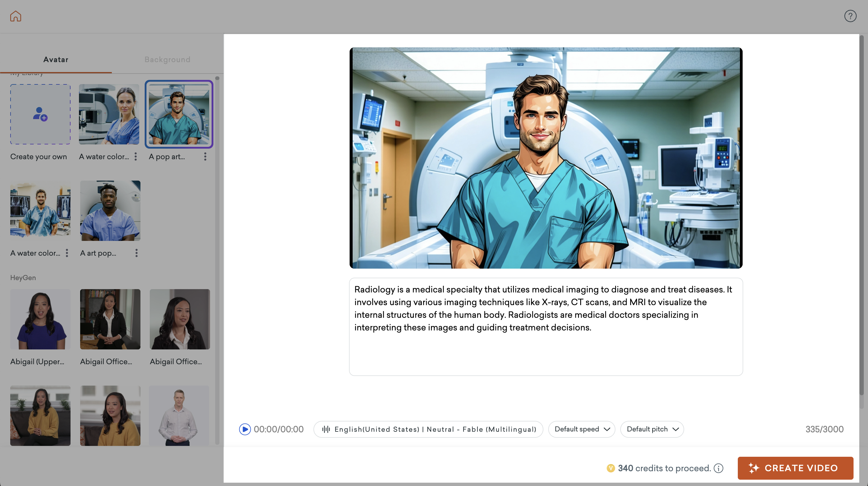Switch to the Background tab

tap(168, 59)
